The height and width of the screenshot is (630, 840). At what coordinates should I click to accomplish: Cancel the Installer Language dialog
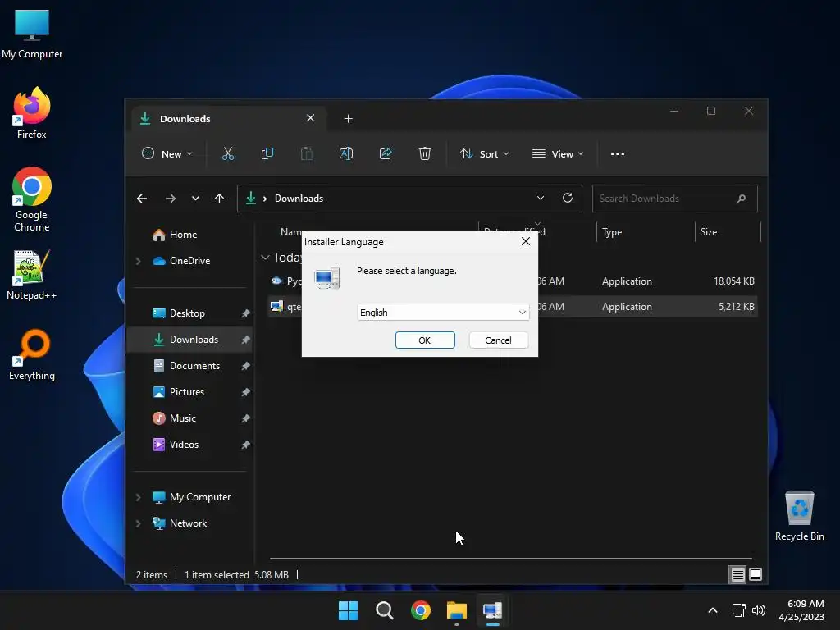(498, 340)
